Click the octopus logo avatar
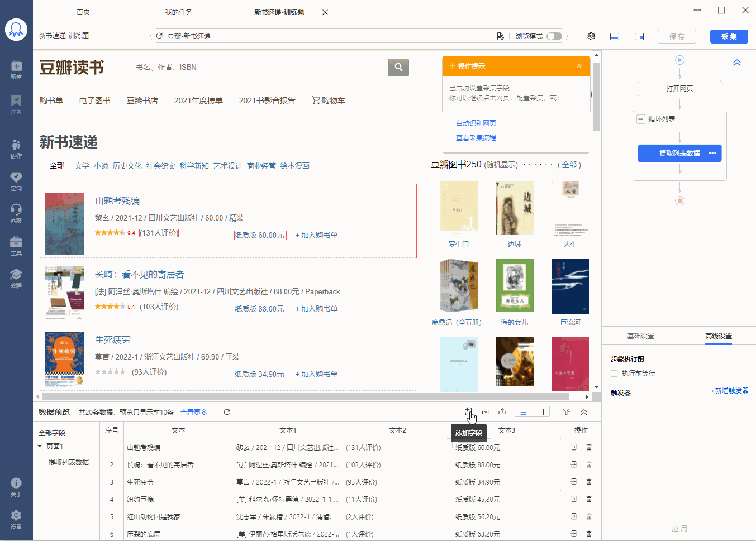Image resolution: width=756 pixels, height=541 pixels. [16, 30]
